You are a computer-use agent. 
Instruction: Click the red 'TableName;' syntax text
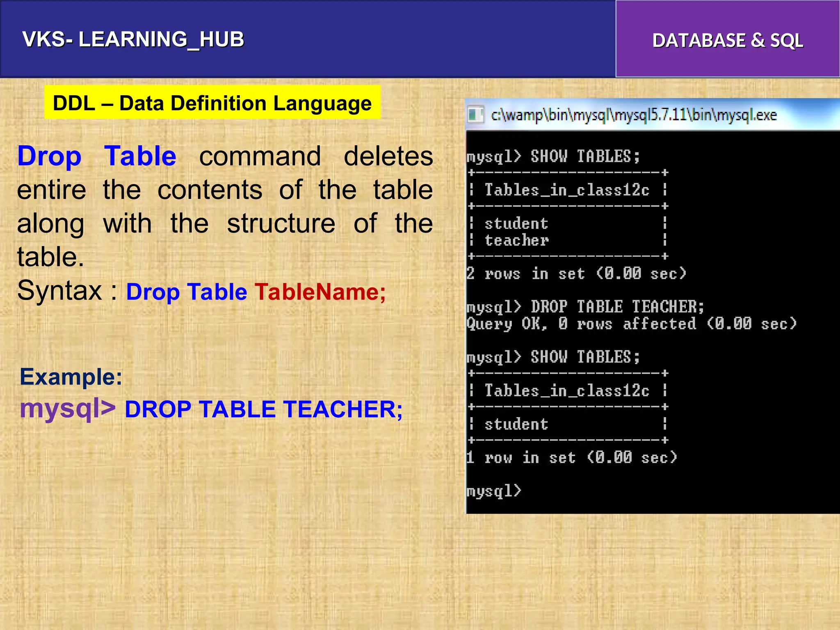coord(320,292)
